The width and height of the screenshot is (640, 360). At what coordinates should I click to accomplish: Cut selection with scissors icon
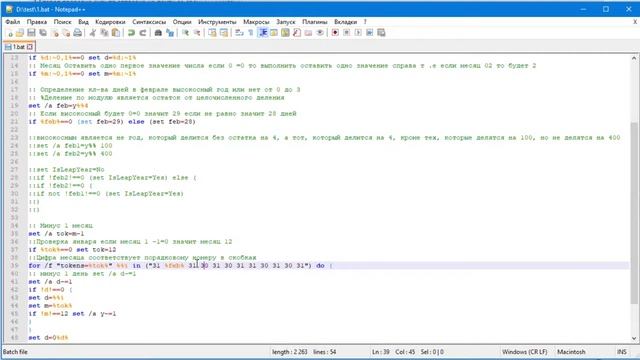tap(93, 33)
